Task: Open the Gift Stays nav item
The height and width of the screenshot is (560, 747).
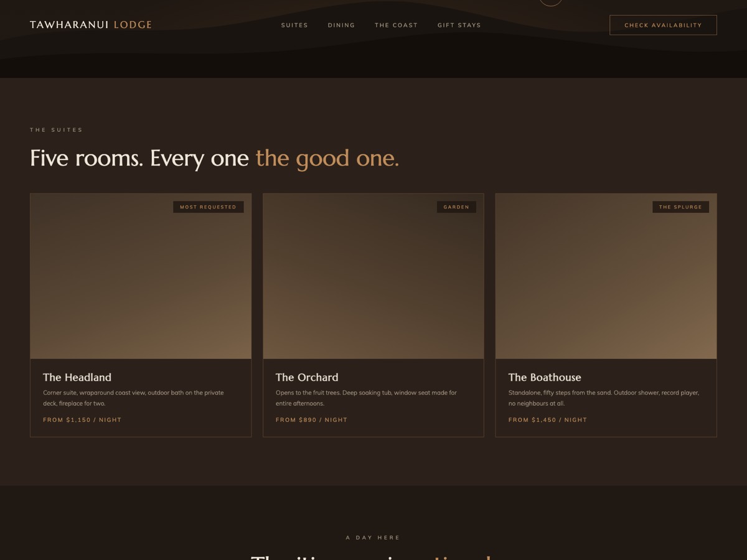Action: (x=459, y=26)
